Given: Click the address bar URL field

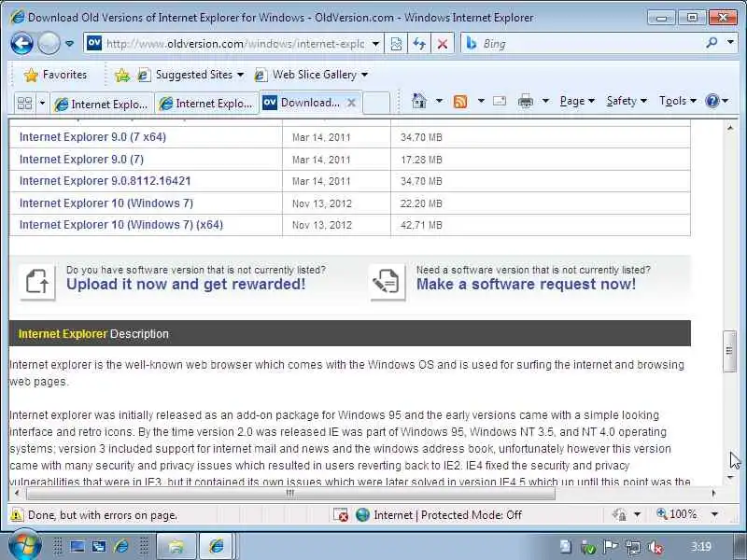Looking at the screenshot, I should coord(235,44).
